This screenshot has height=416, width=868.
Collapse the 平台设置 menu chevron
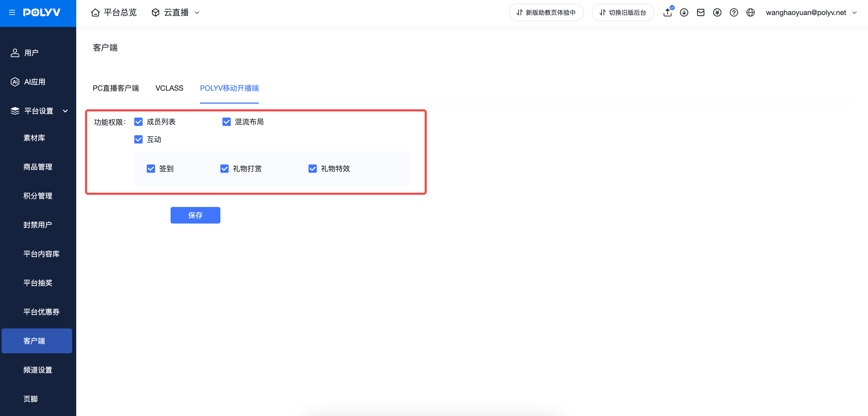65,111
